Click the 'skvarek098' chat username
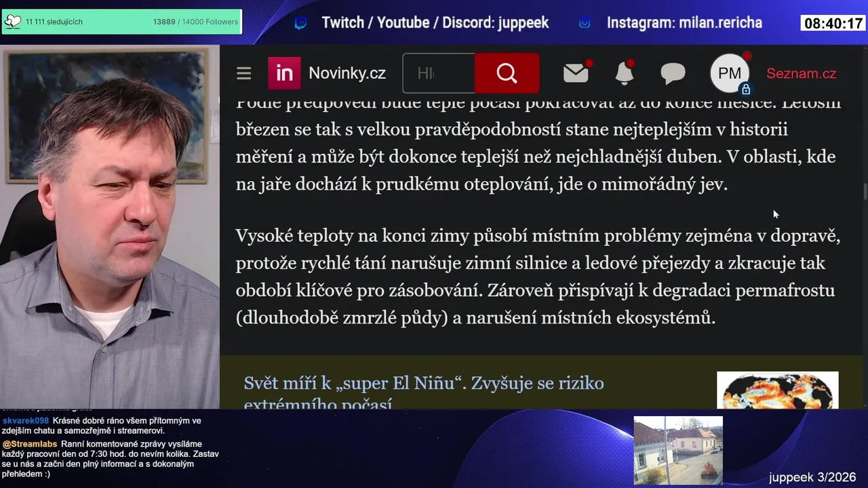The width and height of the screenshot is (868, 488). coord(26,421)
